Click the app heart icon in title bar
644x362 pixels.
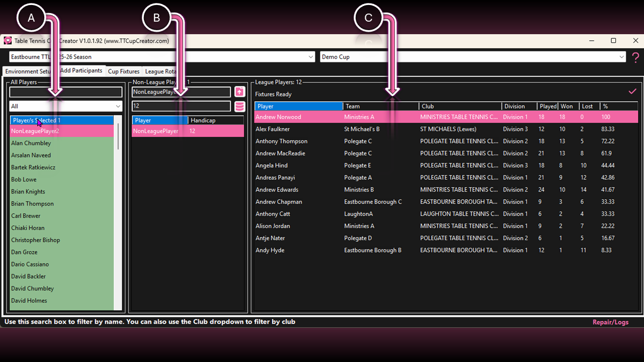8,41
